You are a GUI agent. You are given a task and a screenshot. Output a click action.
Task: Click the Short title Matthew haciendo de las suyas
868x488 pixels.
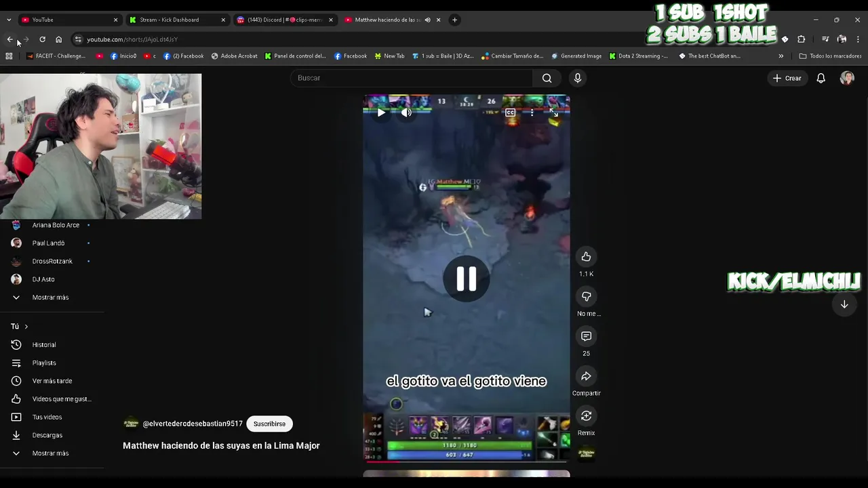point(221,445)
